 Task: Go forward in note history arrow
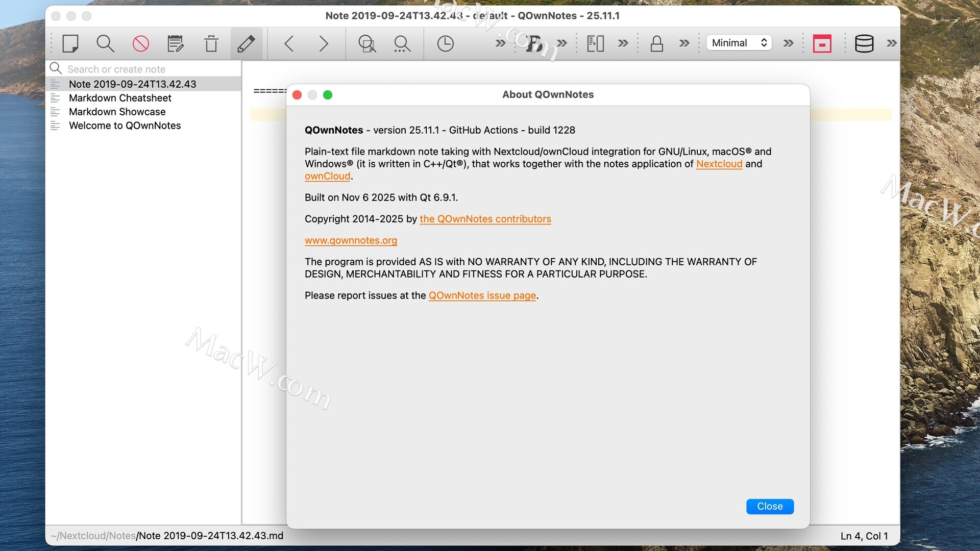tap(323, 43)
